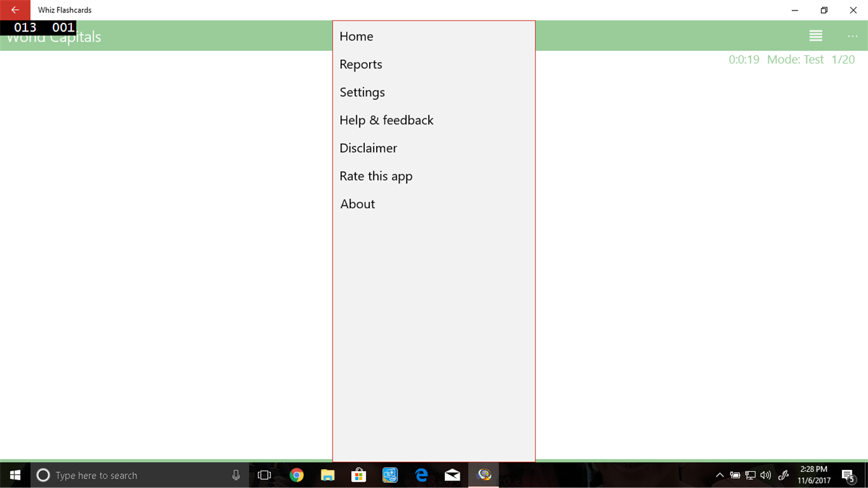Image resolution: width=868 pixels, height=488 pixels.
Task: Select Settings from the flashcards menu
Action: [x=362, y=92]
